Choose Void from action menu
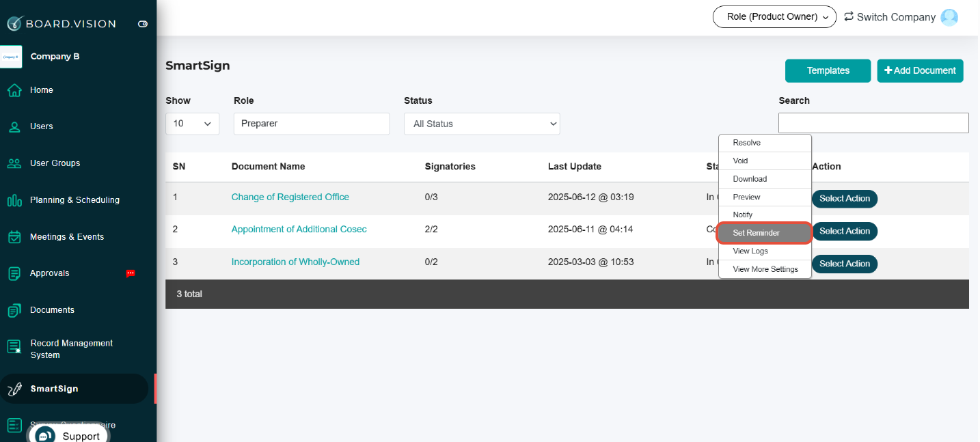The width and height of the screenshot is (980, 442). (765, 161)
